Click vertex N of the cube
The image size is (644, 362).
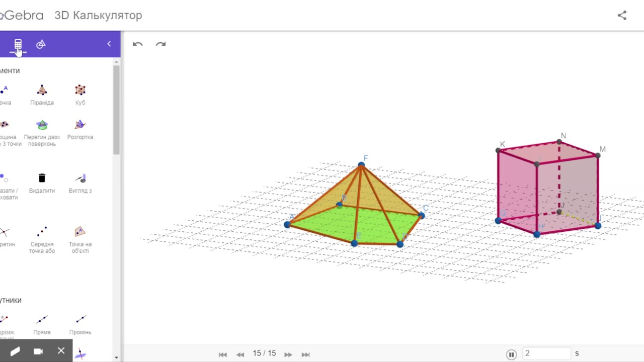[x=559, y=142]
